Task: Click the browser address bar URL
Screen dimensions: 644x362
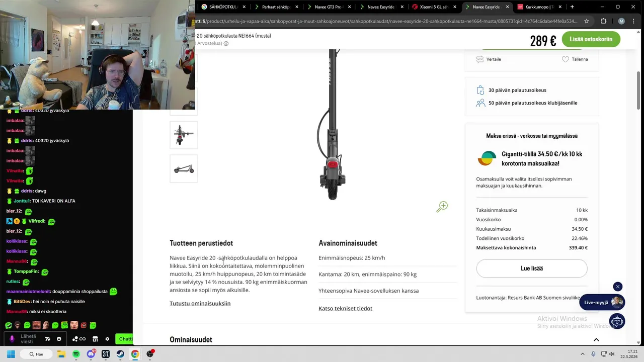Action: (386, 21)
